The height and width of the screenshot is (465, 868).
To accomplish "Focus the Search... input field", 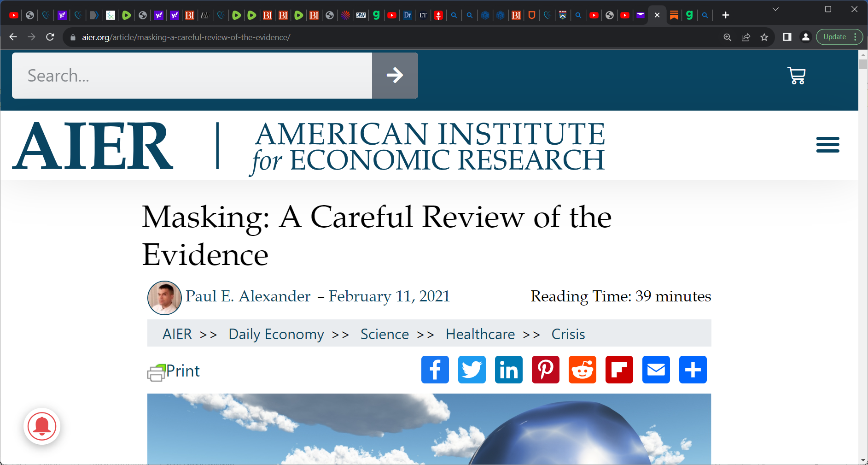I will coord(192,75).
